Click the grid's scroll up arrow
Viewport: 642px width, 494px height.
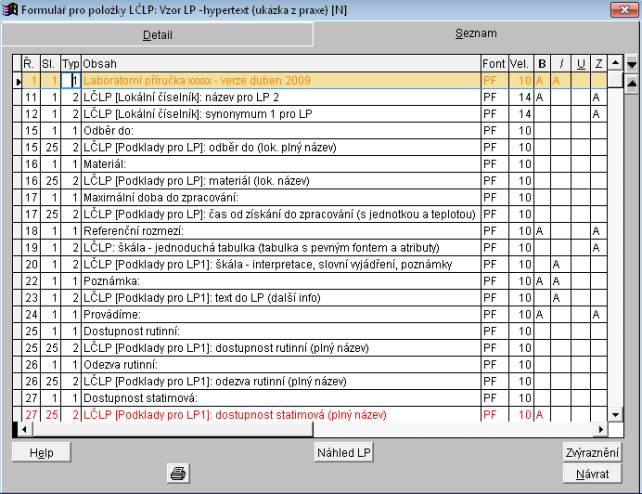pyautogui.click(x=615, y=63)
